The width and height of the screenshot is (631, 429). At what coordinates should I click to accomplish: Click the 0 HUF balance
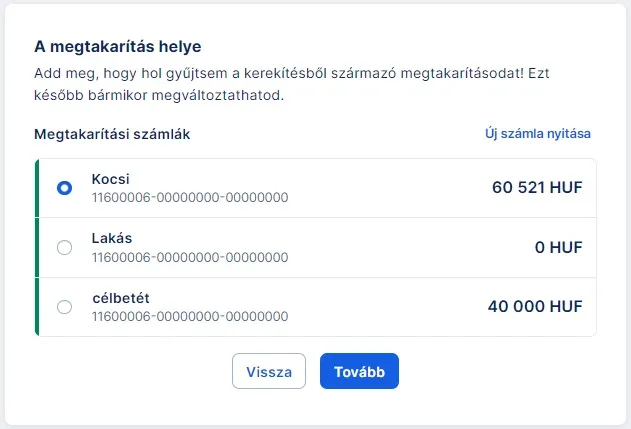(558, 248)
